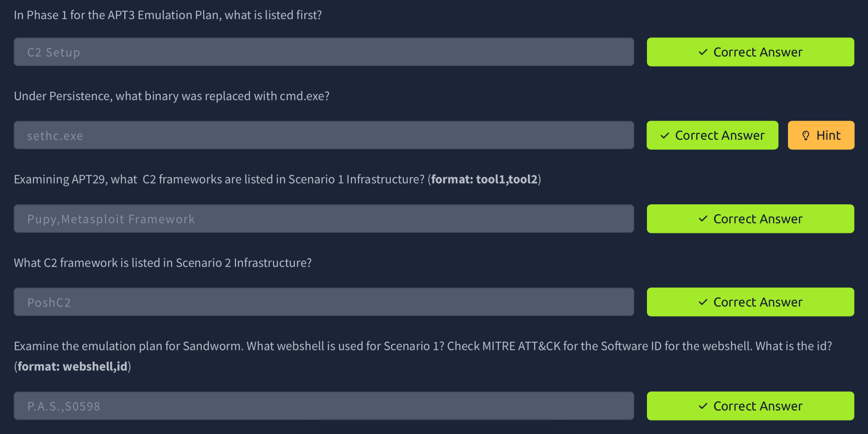Screen dimensions: 868x434
Task: Focus the C2 Setup answer field
Action: click(x=324, y=52)
